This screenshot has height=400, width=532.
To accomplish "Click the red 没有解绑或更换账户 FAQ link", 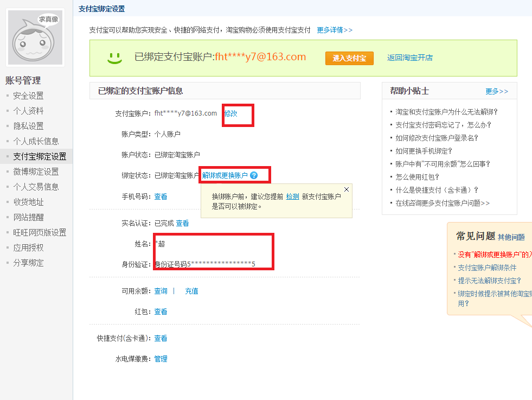I will [x=495, y=255].
